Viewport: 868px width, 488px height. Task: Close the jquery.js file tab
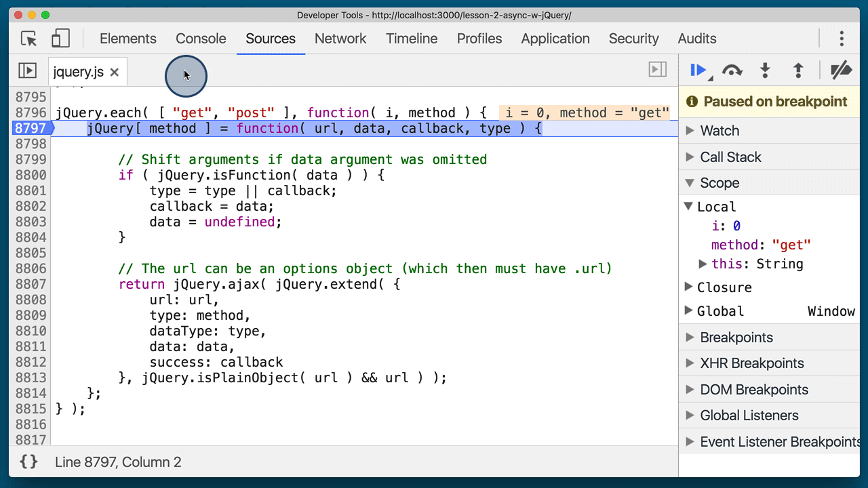coord(115,73)
